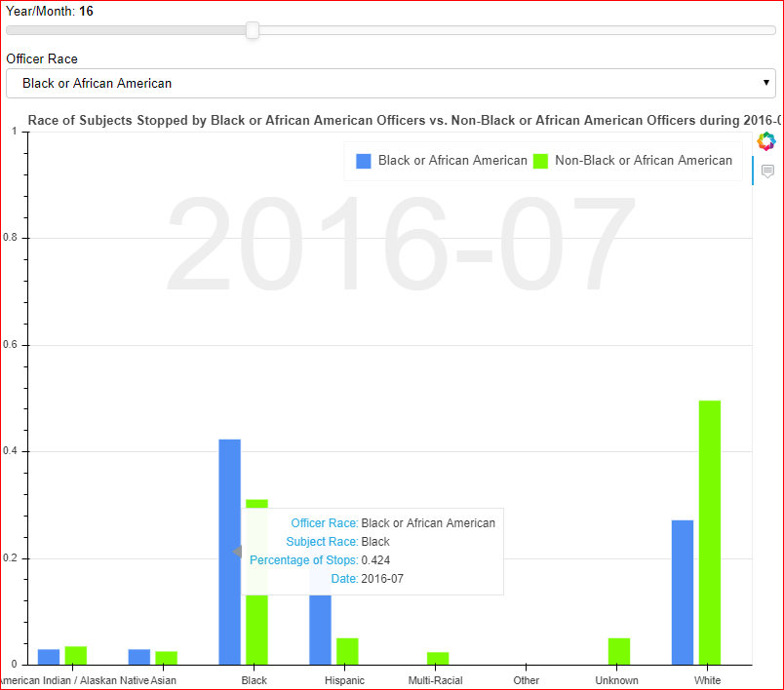
Task: Click the green bar for Asian subjects
Action: [166, 658]
